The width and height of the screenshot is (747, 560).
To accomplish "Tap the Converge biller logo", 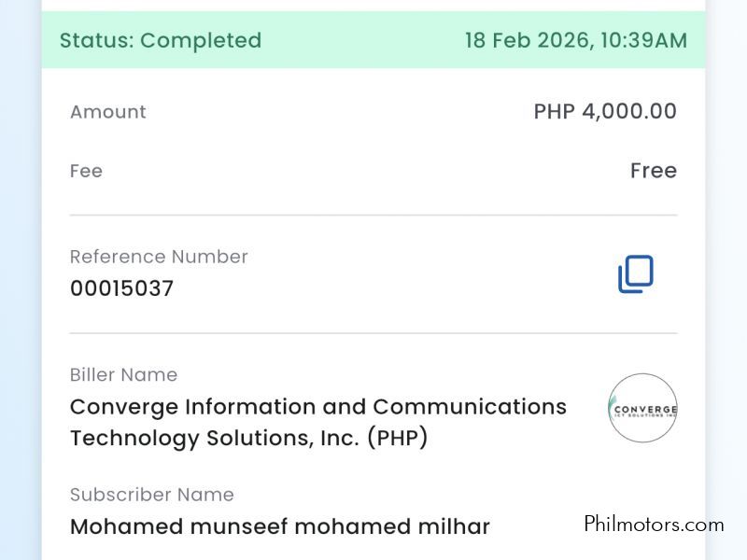I will point(642,407).
